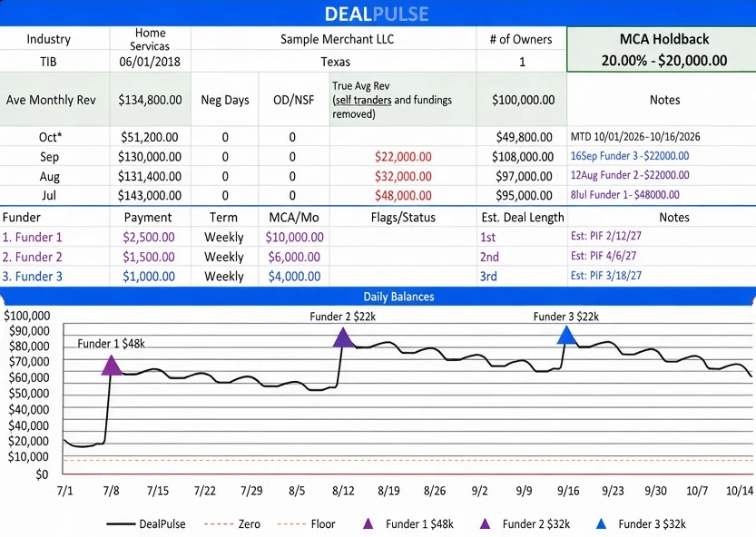
Task: Select the $49,800.00 Oct true revenue cell
Action: (522, 137)
